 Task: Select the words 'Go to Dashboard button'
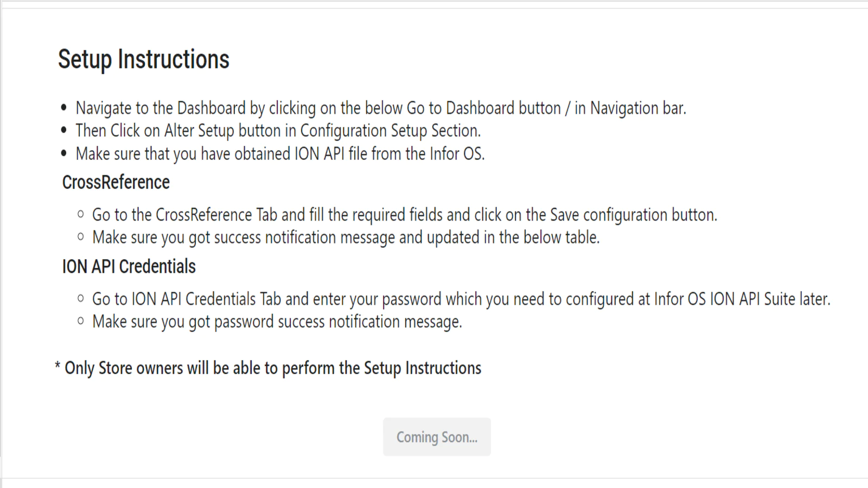pyautogui.click(x=483, y=108)
